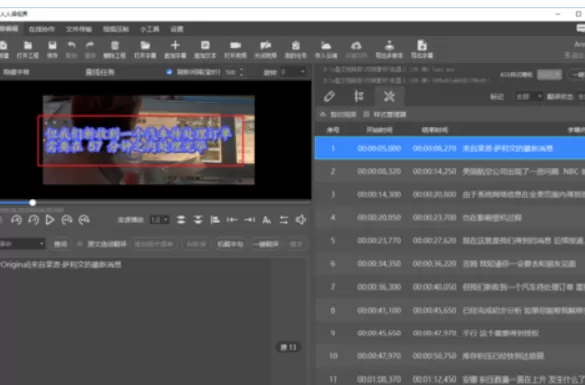This screenshot has width=585, height=385.
Task: Select the pencil edit tab icon
Action: point(329,96)
